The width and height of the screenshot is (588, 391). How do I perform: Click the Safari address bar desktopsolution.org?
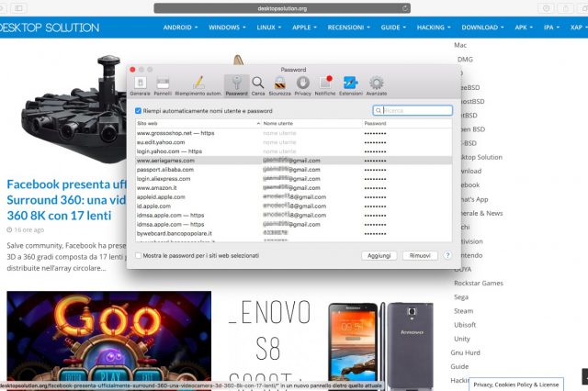tap(282, 8)
